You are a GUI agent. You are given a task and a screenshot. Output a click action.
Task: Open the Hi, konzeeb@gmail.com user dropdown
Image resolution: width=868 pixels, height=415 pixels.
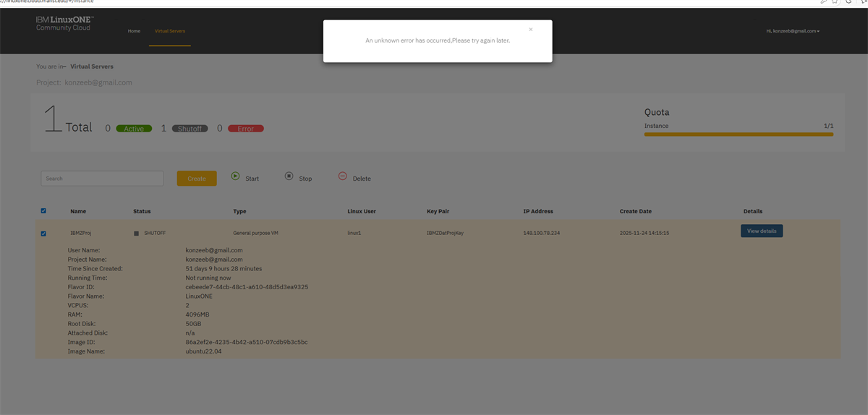pos(793,31)
